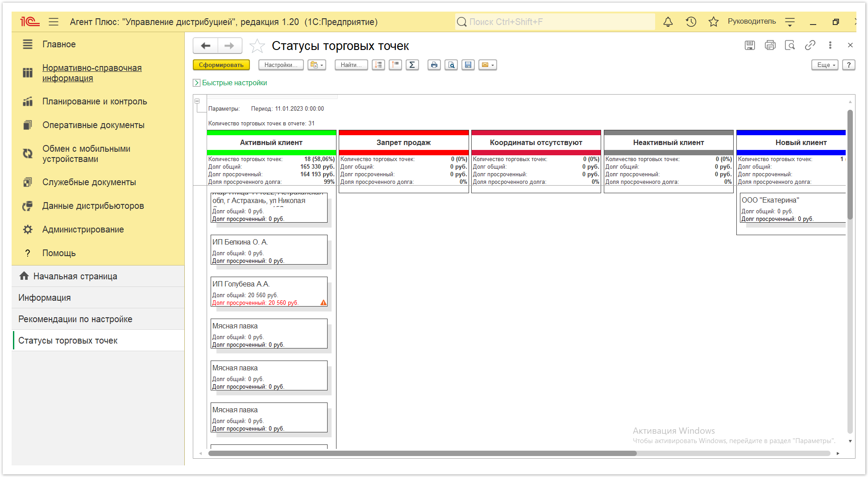
Task: Open send by email dropdown
Action: (x=488, y=65)
